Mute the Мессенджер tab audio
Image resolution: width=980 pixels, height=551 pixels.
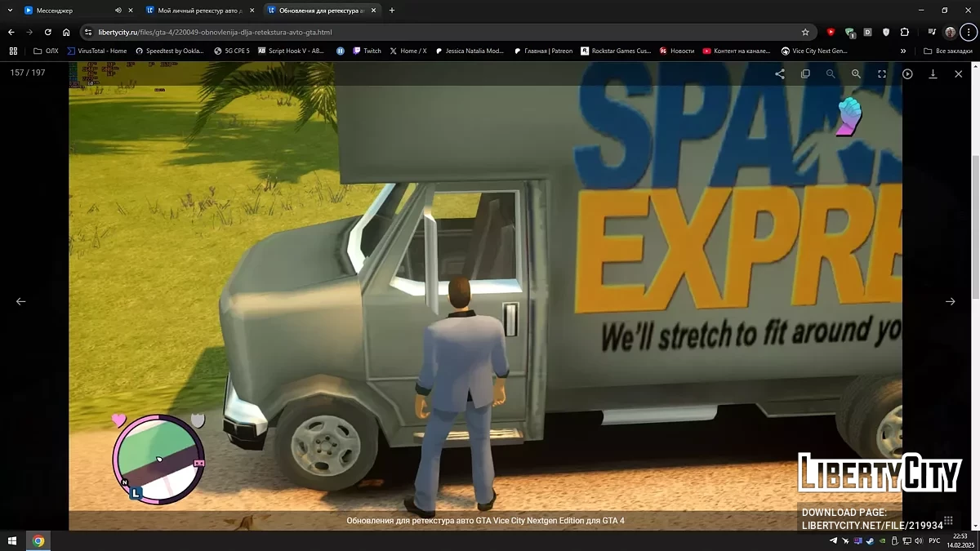(x=118, y=11)
